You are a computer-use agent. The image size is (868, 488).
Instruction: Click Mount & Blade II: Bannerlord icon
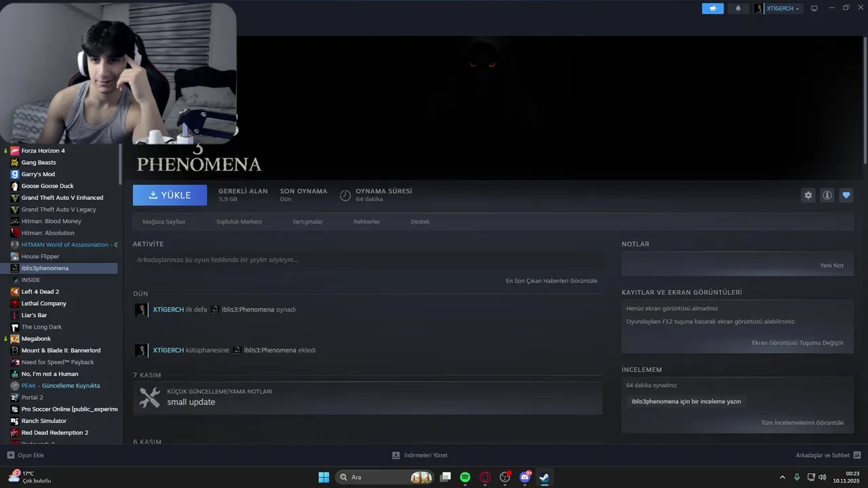(15, 350)
